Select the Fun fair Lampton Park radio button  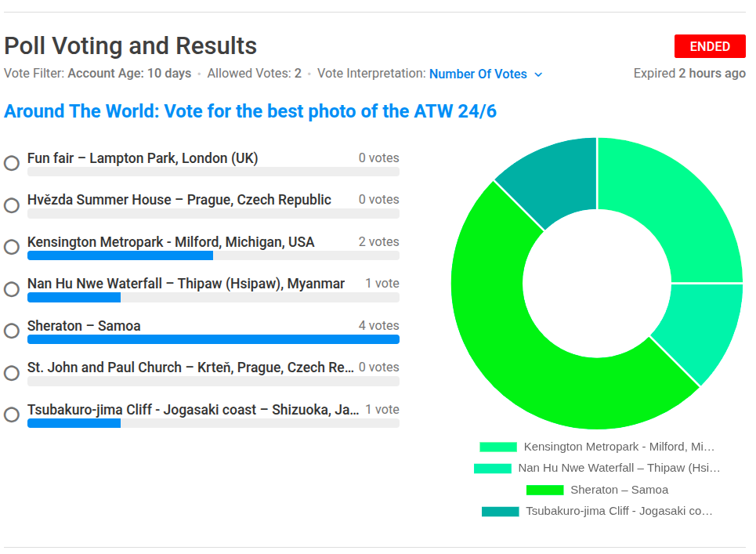(x=12, y=163)
